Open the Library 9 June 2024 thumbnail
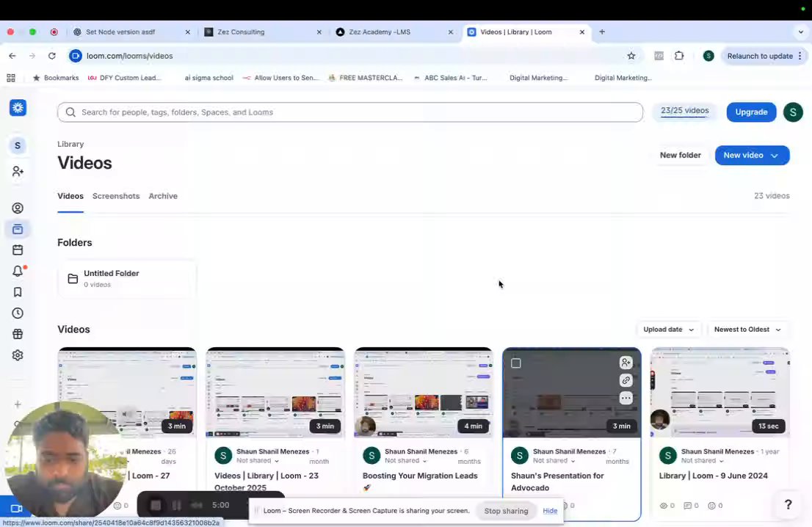This screenshot has width=812, height=527. point(719,393)
